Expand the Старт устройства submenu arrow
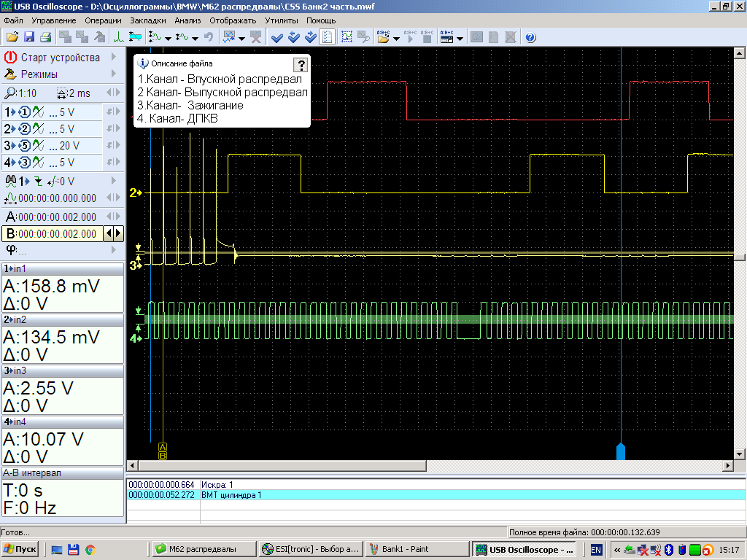Image resolution: width=747 pixels, height=560 pixels. point(114,57)
